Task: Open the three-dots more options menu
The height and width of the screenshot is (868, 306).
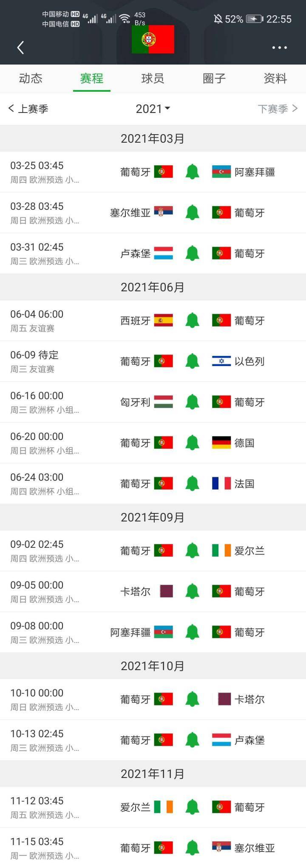Action: 279,48
